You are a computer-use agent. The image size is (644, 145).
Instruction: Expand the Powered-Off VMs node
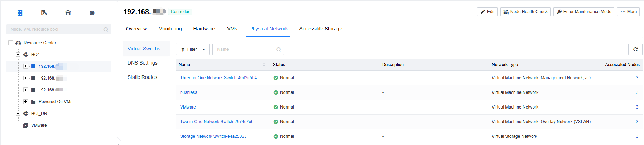pyautogui.click(x=25, y=102)
